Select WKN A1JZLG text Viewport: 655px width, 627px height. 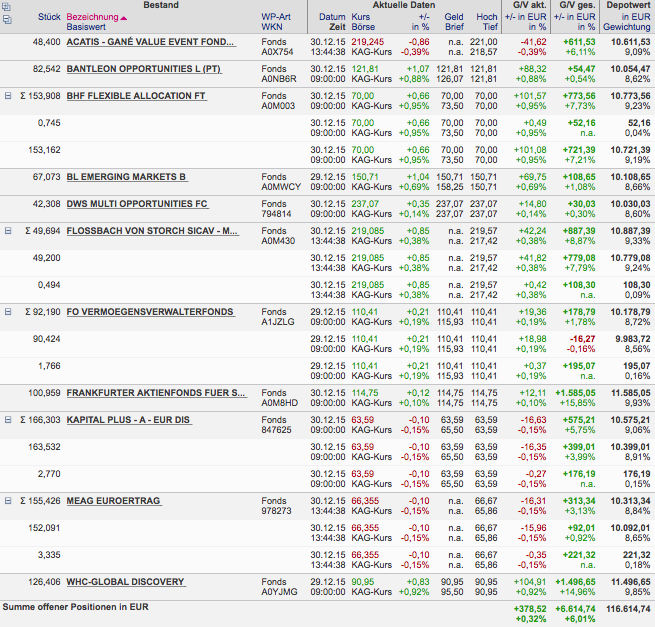pyautogui.click(x=278, y=322)
